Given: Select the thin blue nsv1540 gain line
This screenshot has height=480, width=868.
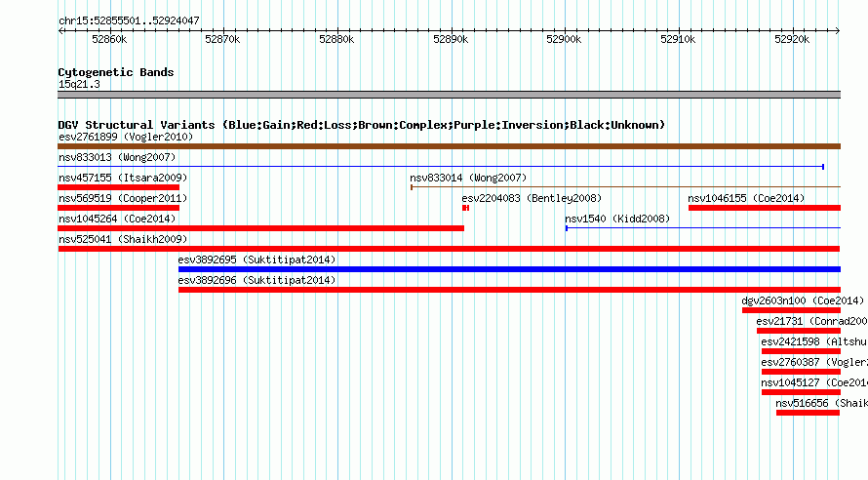Looking at the screenshot, I should coord(703,228).
